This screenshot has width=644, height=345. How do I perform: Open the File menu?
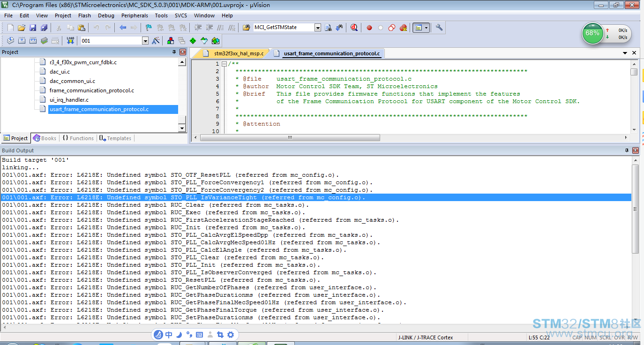[x=8, y=15]
